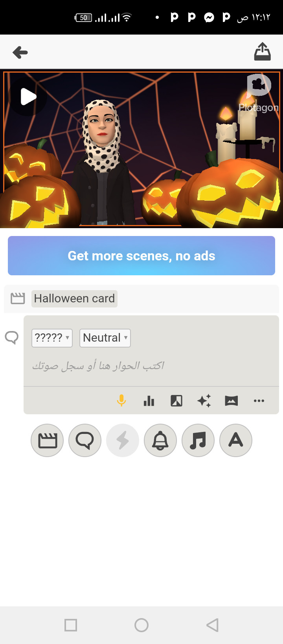Open the picture frame camera-shot icon
The height and width of the screenshot is (644, 283).
232,401
